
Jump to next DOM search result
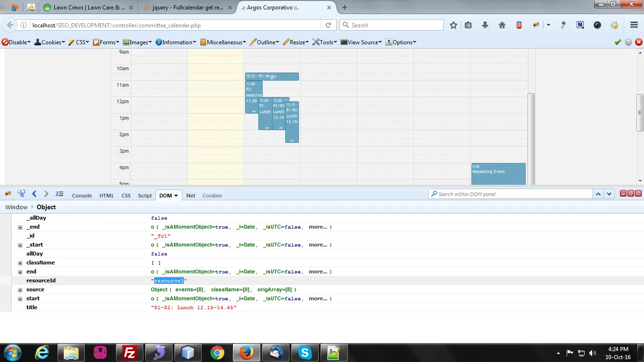(x=609, y=194)
